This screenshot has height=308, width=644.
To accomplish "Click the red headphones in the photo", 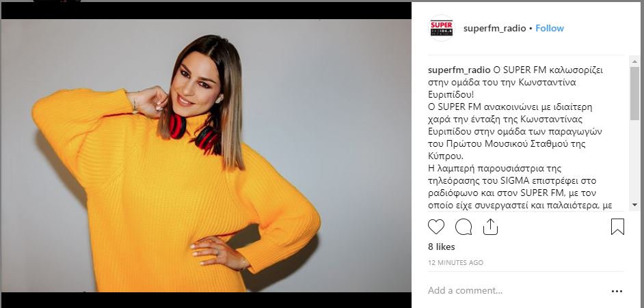I will pos(194,132).
